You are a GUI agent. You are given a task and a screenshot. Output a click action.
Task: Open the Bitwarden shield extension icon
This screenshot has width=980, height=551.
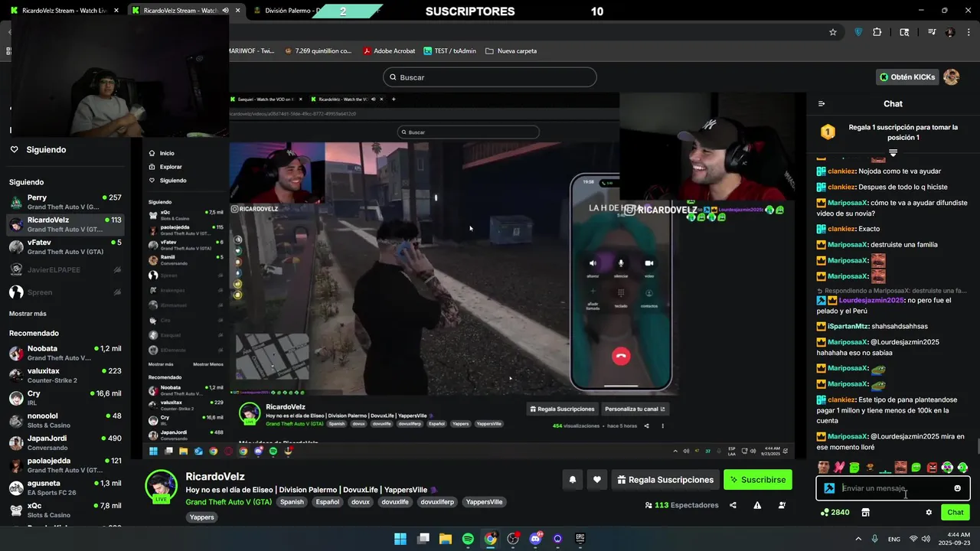858,32
